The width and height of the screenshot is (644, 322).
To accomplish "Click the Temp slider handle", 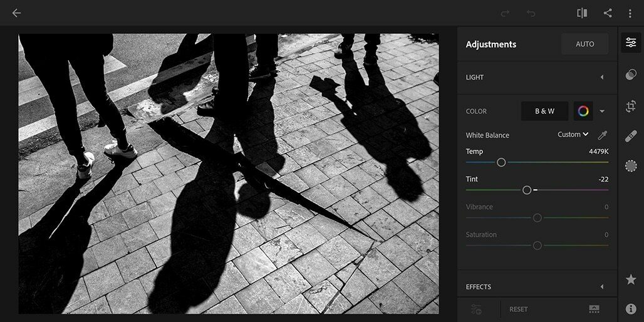I will tap(501, 162).
